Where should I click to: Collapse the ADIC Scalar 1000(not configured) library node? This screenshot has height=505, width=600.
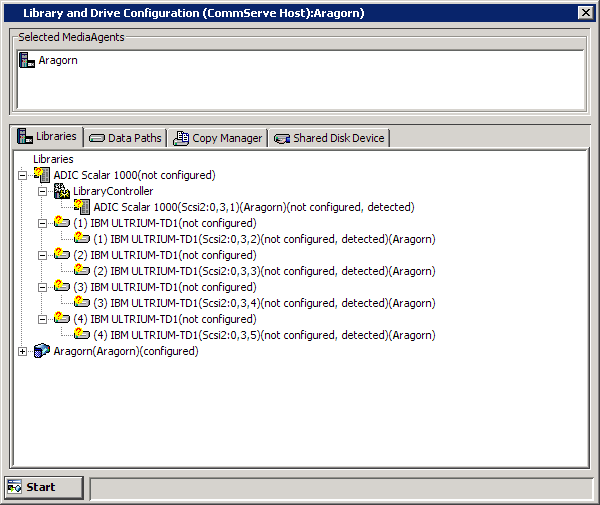pyautogui.click(x=23, y=175)
